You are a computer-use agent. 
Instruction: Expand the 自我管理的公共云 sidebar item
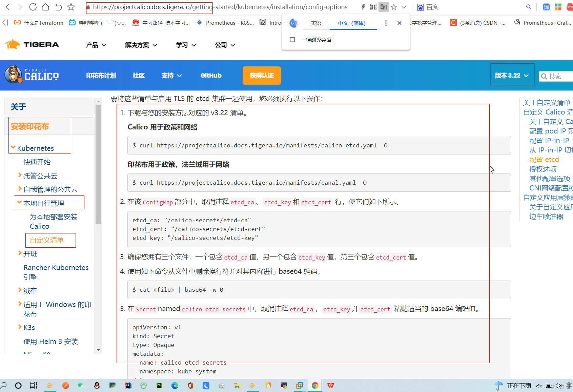click(x=20, y=189)
